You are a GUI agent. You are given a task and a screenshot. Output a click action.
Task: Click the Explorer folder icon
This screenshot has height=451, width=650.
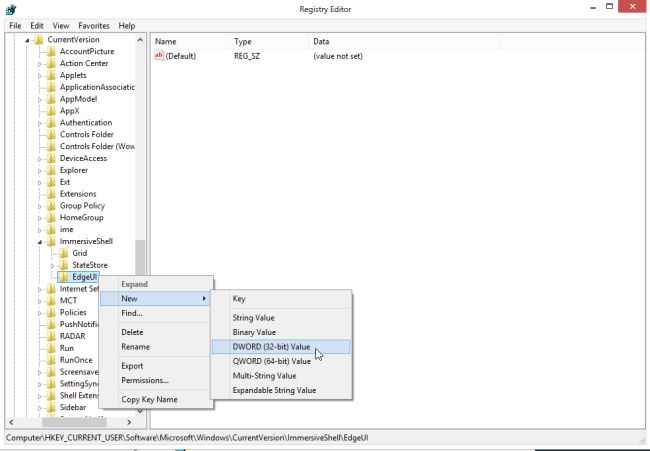pos(51,170)
